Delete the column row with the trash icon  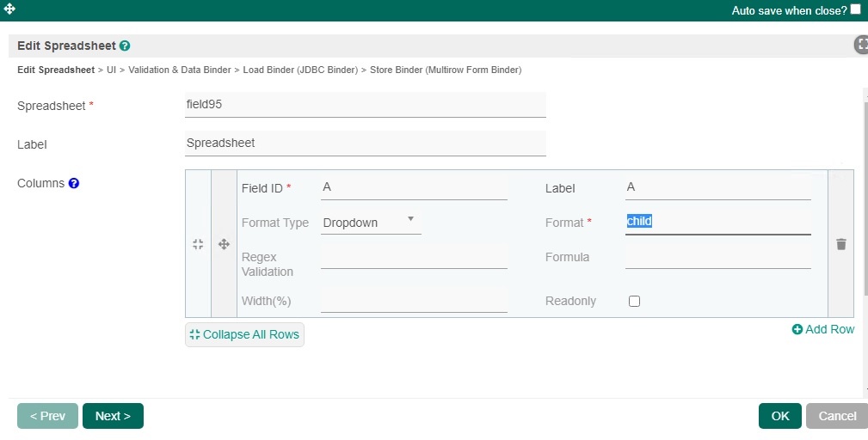tap(840, 244)
